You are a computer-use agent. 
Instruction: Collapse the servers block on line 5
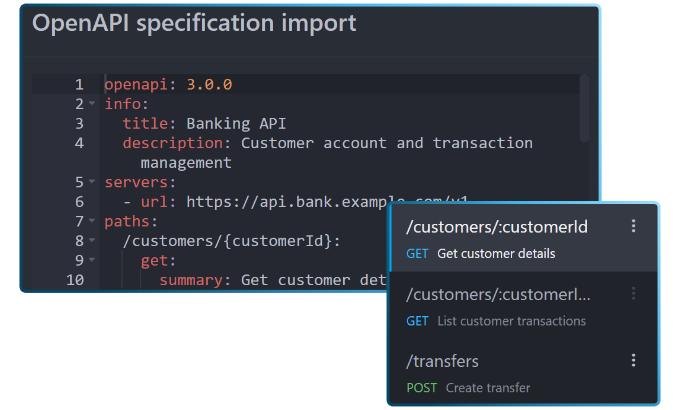tap(92, 183)
